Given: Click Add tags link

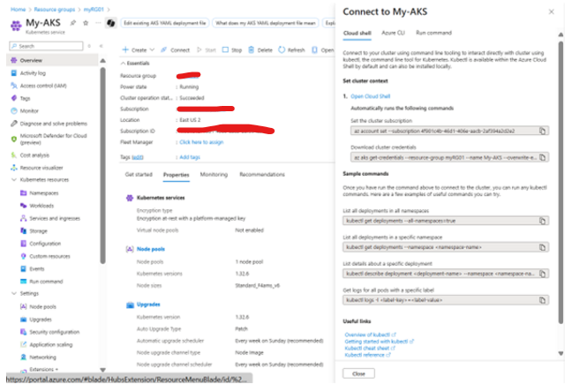Looking at the screenshot, I should [x=190, y=157].
